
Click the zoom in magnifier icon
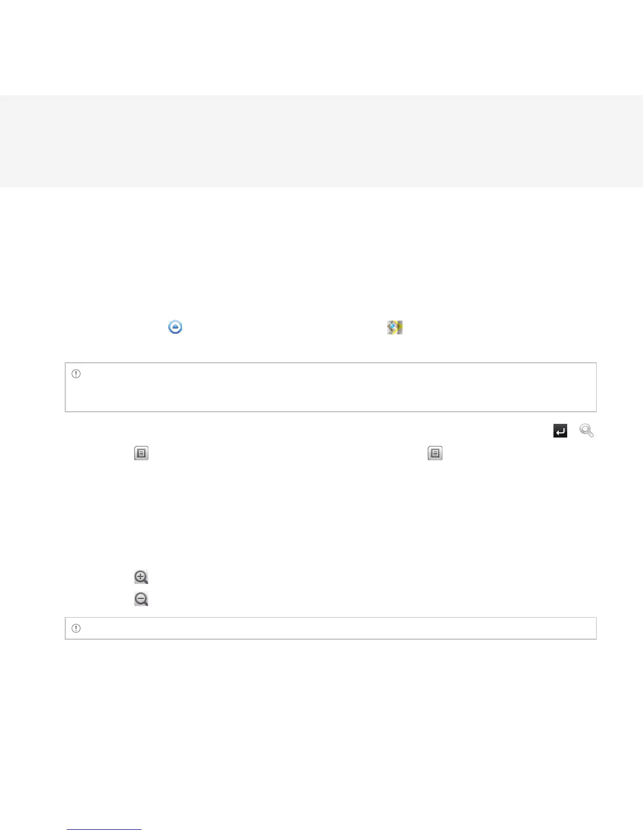point(141,577)
